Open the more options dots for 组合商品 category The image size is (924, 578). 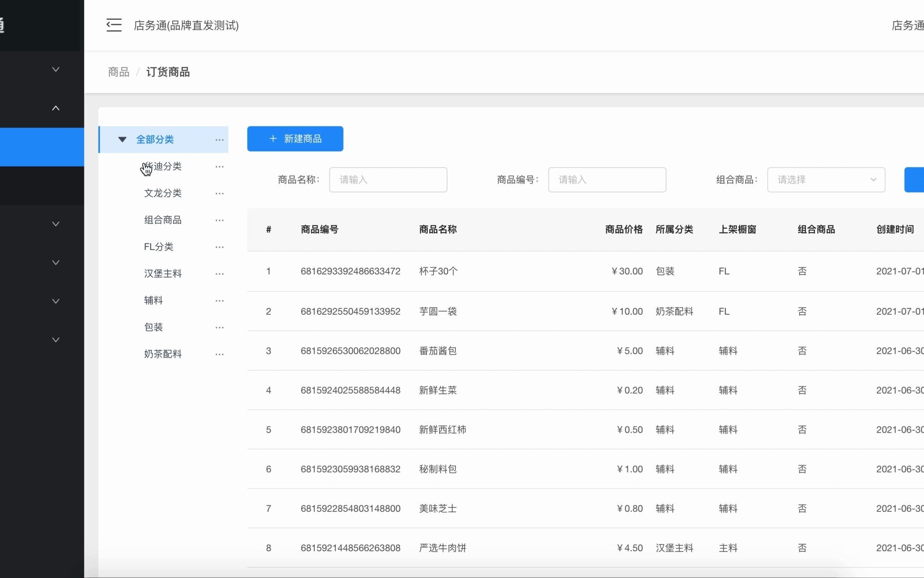[219, 220]
